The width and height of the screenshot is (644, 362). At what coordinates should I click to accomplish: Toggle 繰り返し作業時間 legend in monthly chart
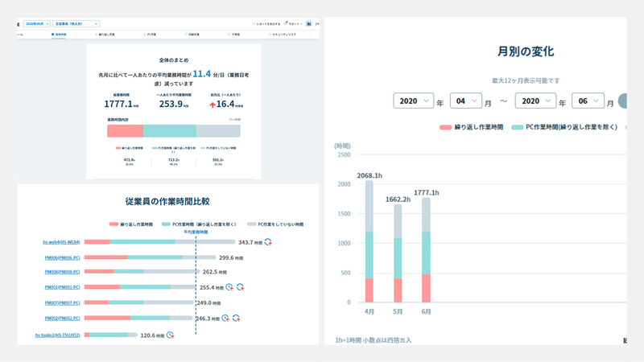tap(472, 127)
